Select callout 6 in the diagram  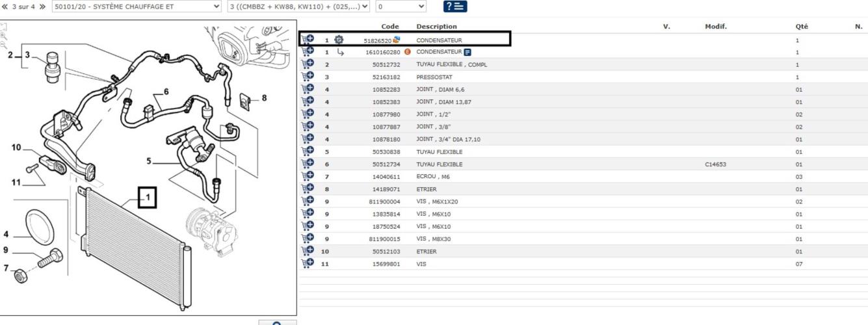click(x=166, y=92)
